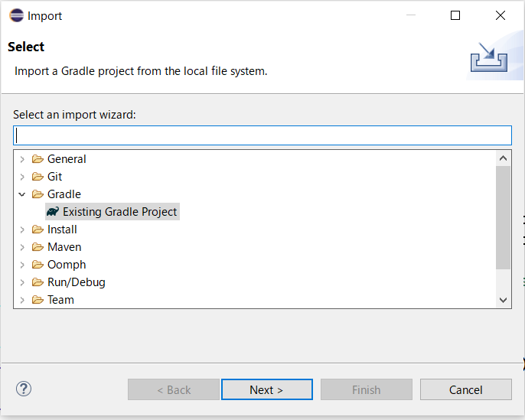The width and height of the screenshot is (525, 420).
Task: Select the Install tree label
Action: [x=62, y=230]
